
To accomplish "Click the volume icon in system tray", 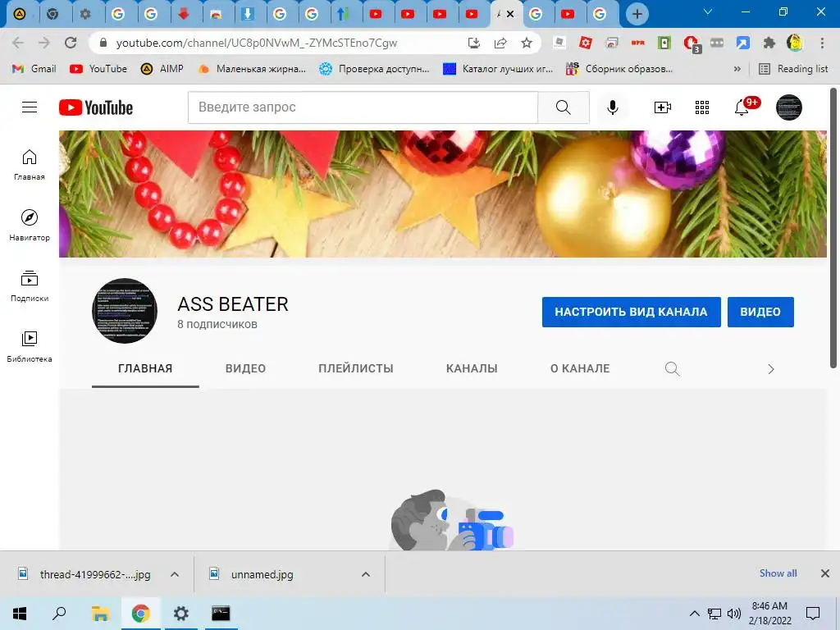I will (734, 614).
